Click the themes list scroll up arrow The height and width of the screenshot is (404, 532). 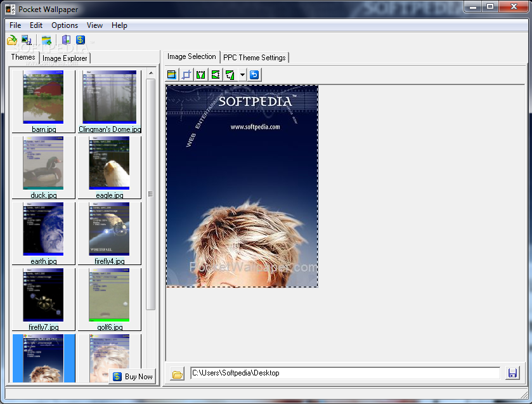click(x=151, y=73)
